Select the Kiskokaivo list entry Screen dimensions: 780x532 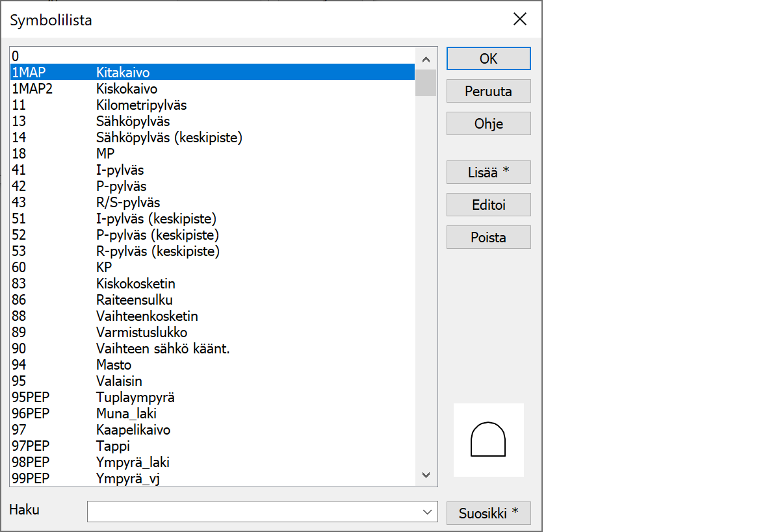(x=127, y=89)
